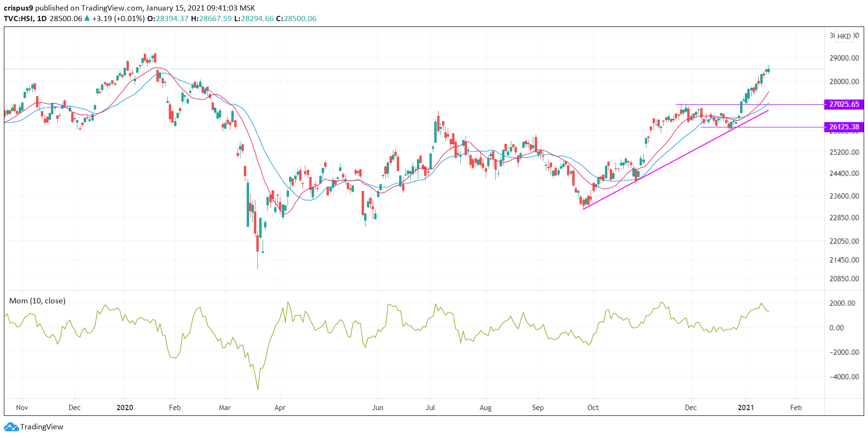
Task: Click the crispus9 author name
Action: pyautogui.click(x=18, y=8)
